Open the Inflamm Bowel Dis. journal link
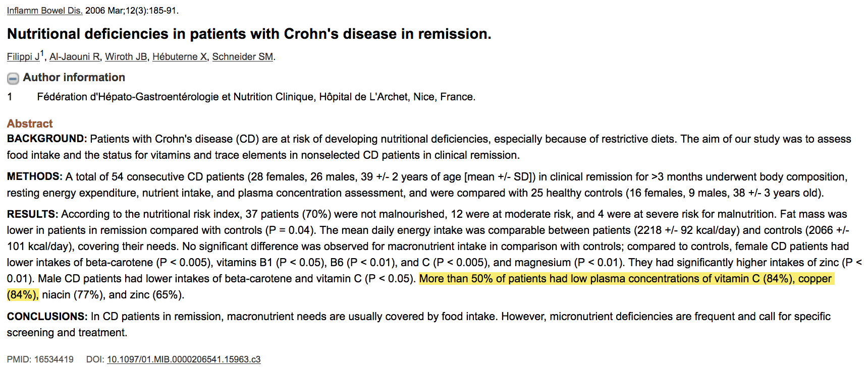Viewport: 868px width, 368px height. pos(44,11)
